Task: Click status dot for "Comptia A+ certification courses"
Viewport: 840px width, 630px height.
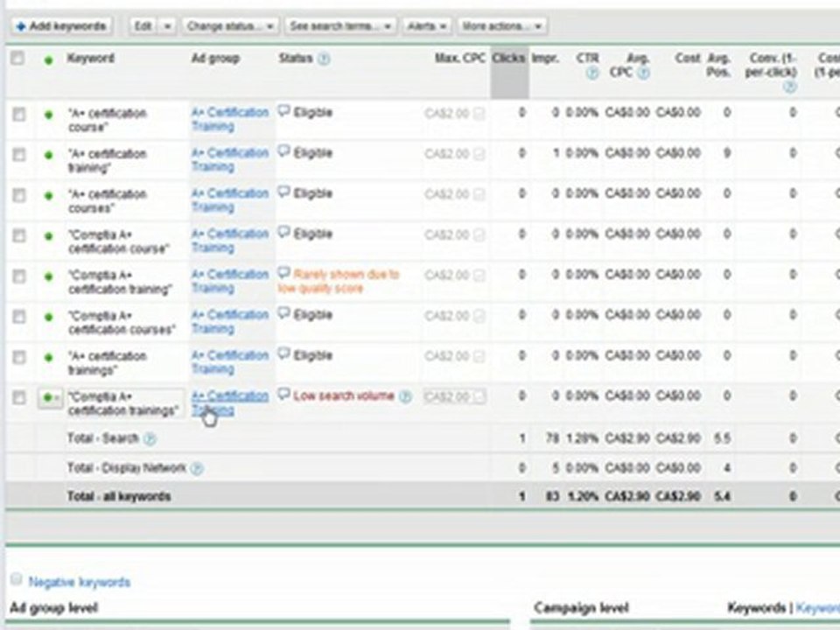Action: pos(49,317)
